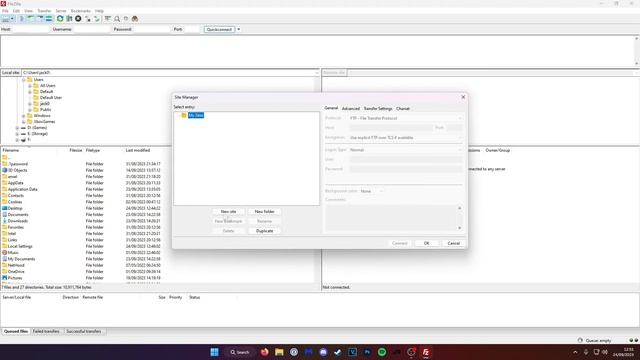Open the Local site path dropdown
Screen dimensions: 640x360
317,73
